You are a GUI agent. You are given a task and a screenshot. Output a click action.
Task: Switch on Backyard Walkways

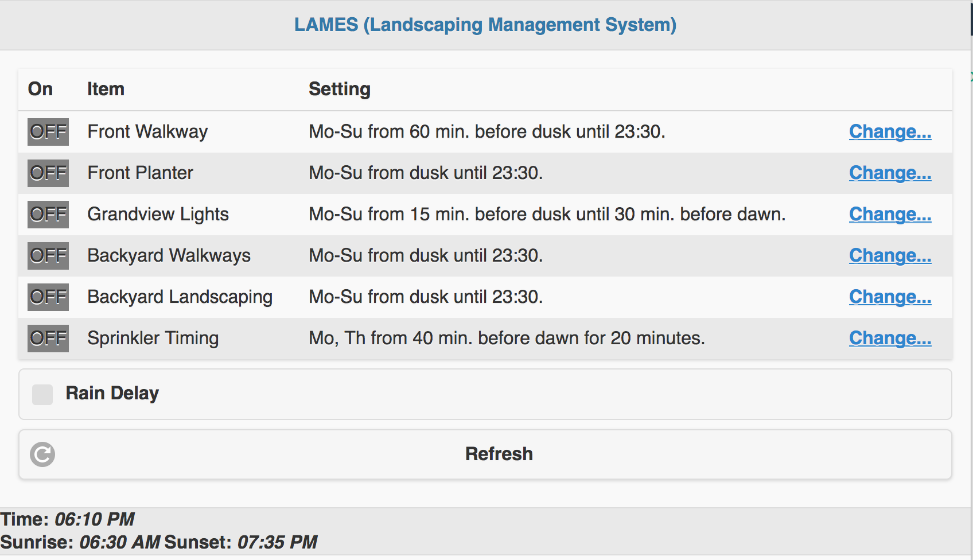point(48,256)
